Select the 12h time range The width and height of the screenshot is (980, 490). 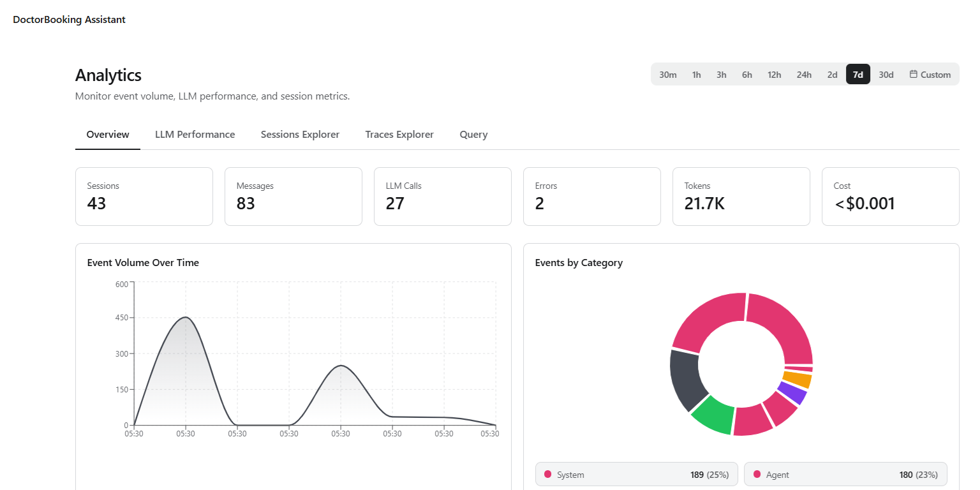775,74
